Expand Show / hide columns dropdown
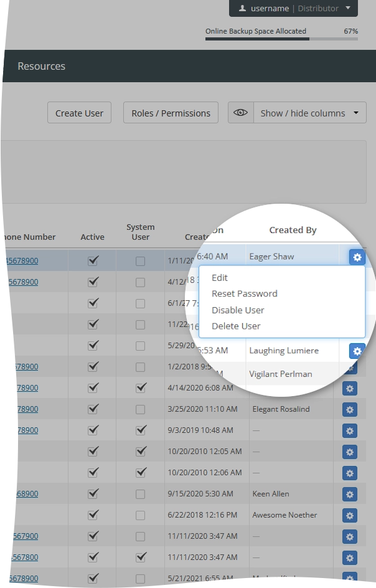 [310, 113]
